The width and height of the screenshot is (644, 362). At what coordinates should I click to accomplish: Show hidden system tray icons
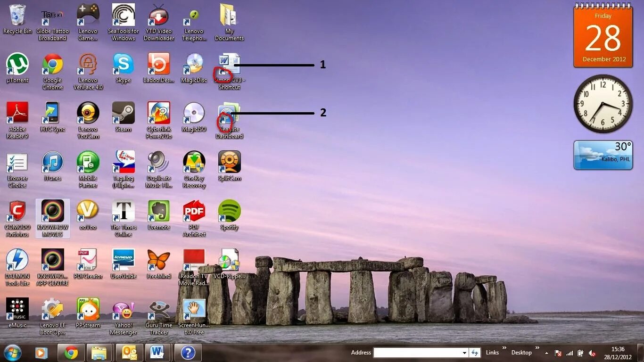(547, 353)
